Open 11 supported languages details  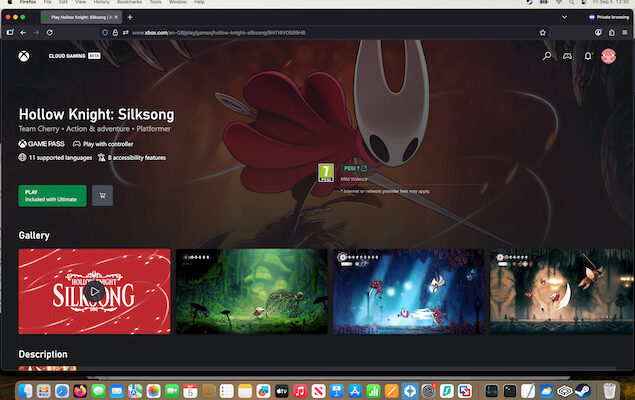pos(55,157)
